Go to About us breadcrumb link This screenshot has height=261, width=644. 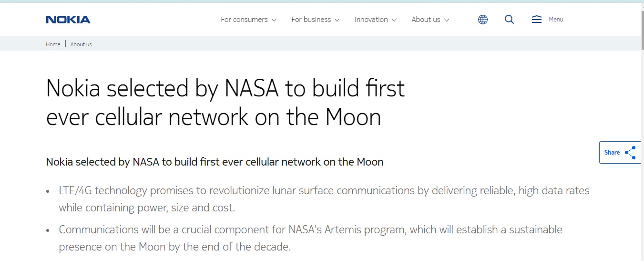tap(81, 44)
